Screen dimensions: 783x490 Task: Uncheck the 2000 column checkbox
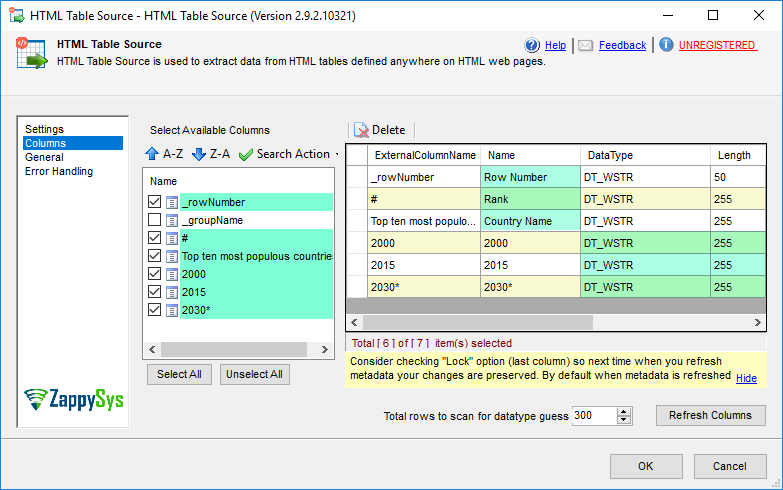154,274
